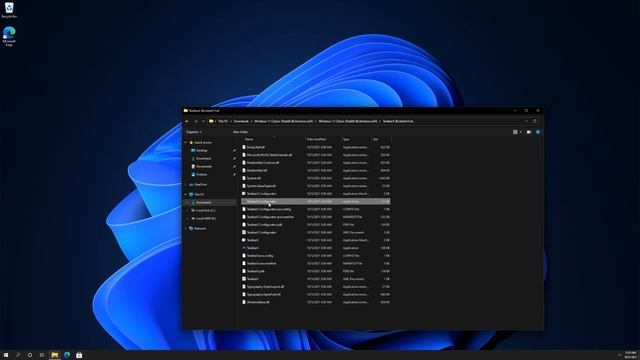Click File Explorer taskbar icon
Image resolution: width=640 pixels, height=360 pixels.
54,355
